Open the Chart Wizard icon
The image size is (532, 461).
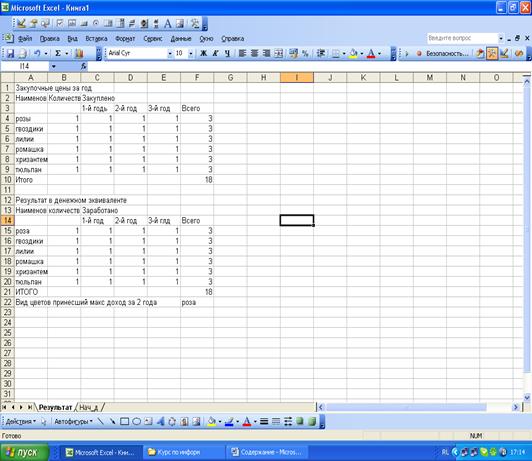pyautogui.click(x=79, y=53)
